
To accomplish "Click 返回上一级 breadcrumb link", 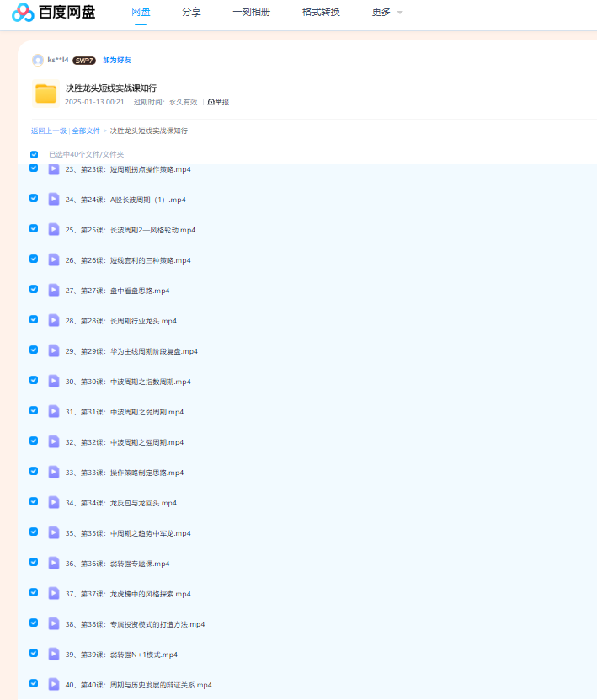I will [x=49, y=131].
